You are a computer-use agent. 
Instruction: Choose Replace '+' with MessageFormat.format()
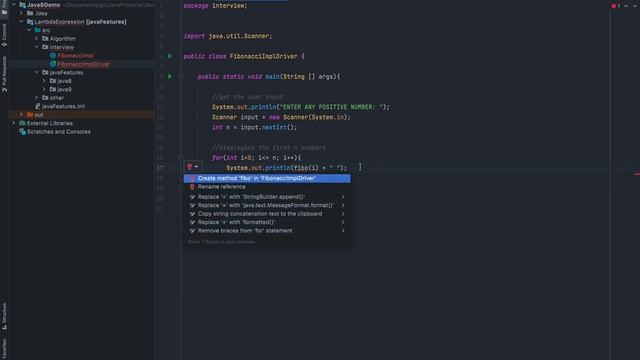click(267, 205)
